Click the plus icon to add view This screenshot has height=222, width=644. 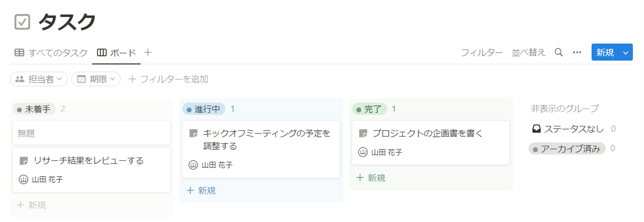pyautogui.click(x=148, y=53)
